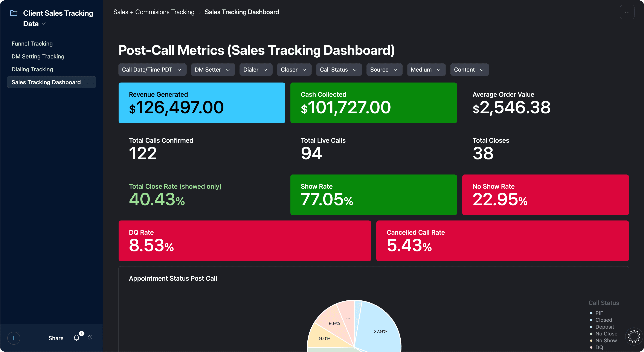Open the three-dots more options menu
Viewport: 644px width, 352px height.
pyautogui.click(x=627, y=12)
